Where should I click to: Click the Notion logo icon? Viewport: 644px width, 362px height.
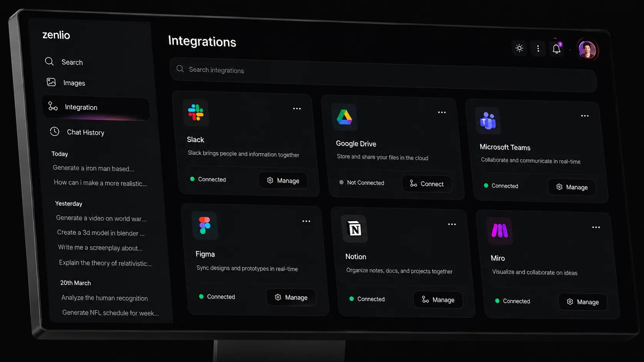(x=355, y=229)
